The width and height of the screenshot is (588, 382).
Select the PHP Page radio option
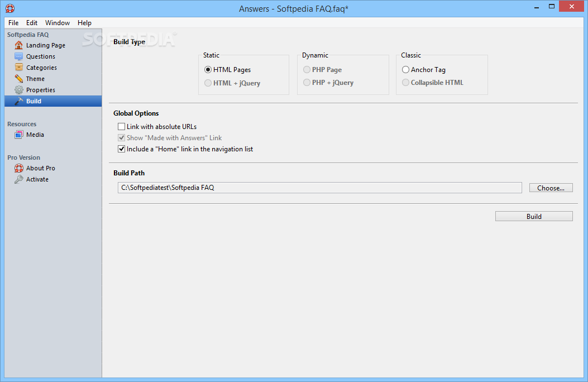[307, 70]
